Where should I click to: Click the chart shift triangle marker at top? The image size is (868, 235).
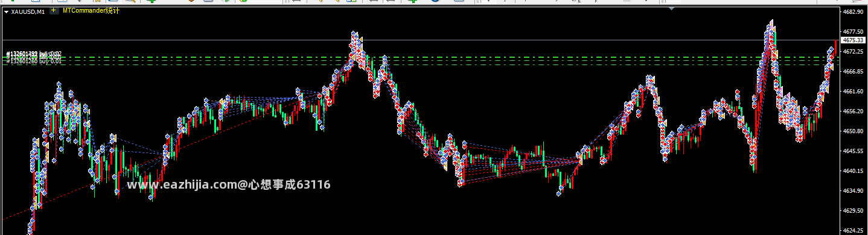pyautogui.click(x=672, y=9)
